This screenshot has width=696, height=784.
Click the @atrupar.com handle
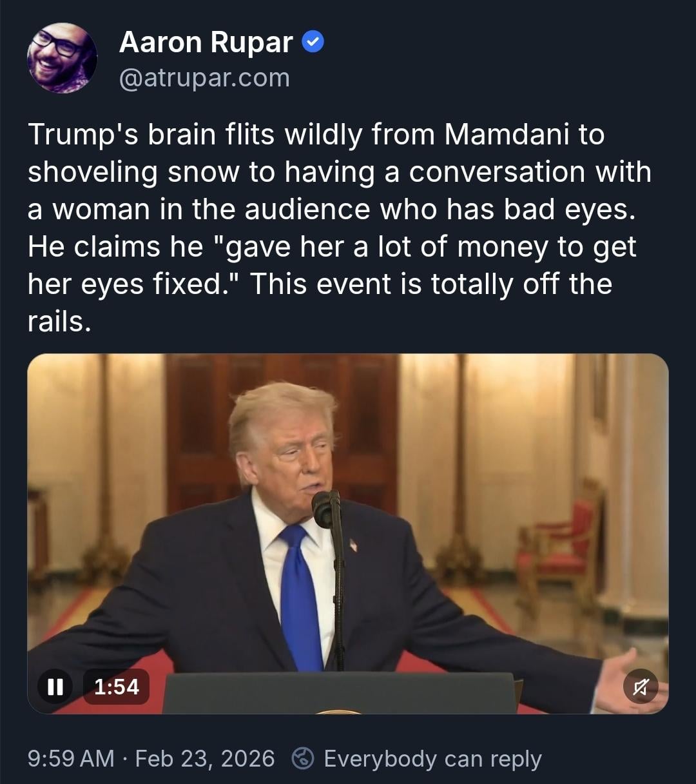point(204,78)
